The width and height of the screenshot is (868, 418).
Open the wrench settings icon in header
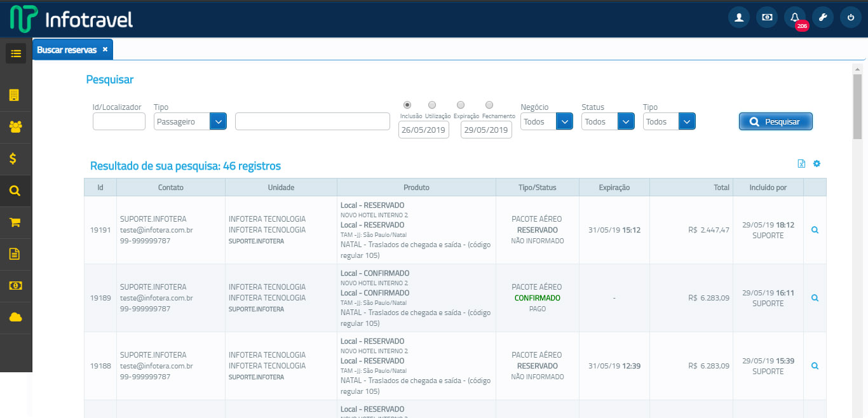click(822, 18)
